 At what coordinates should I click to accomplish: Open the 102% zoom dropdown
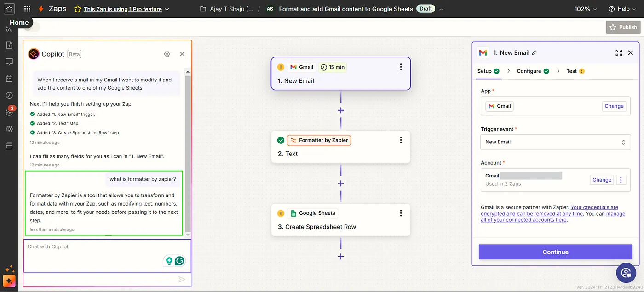(586, 9)
